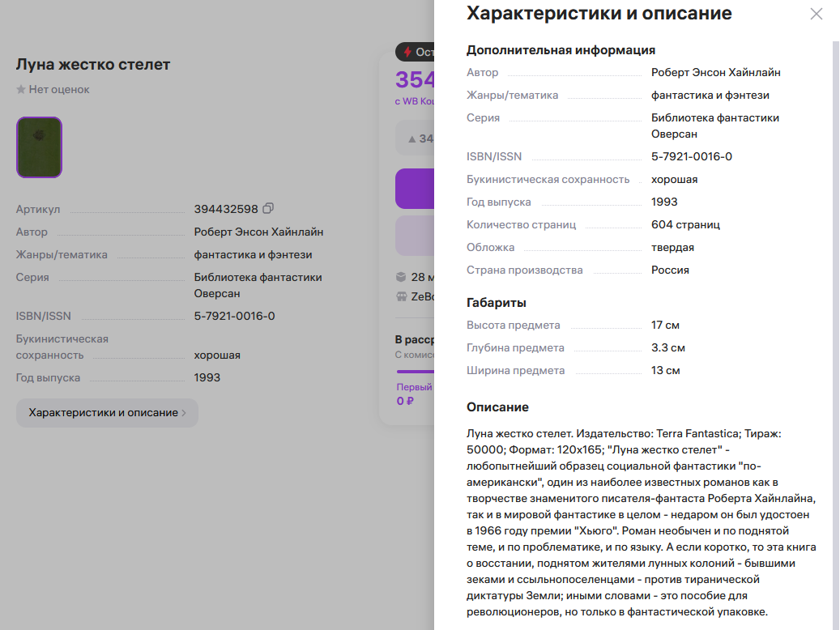Copy the article number 394432598
The height and width of the screenshot is (630, 840).
[x=268, y=208]
